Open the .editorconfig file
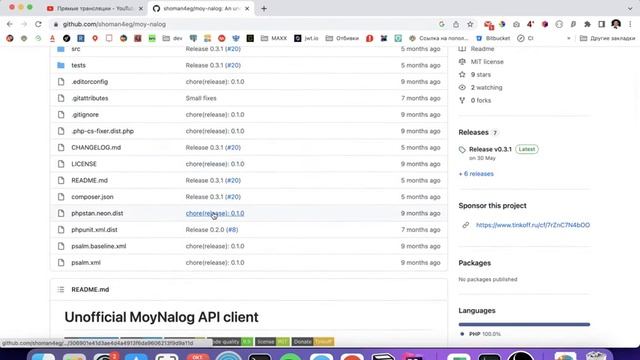640x360 pixels. coord(89,82)
